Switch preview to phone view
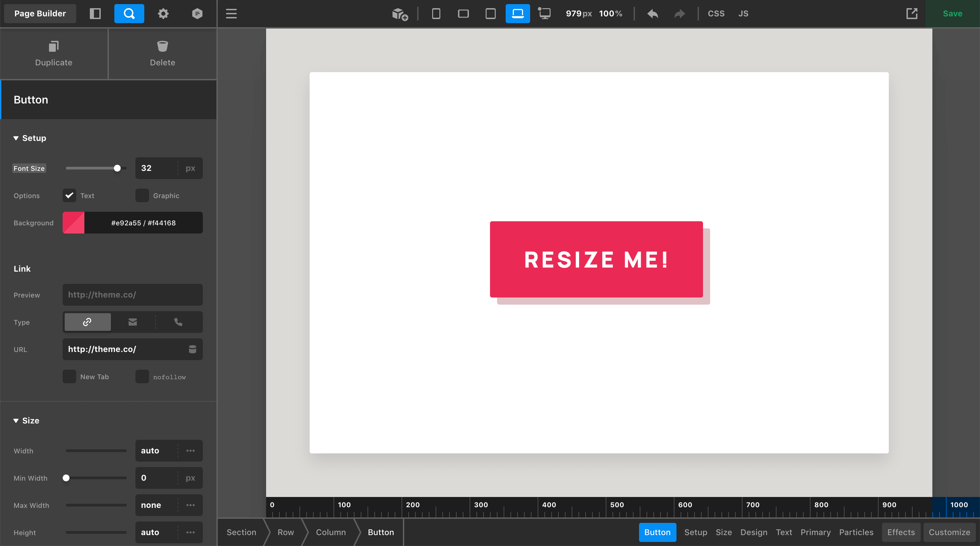 pos(436,14)
